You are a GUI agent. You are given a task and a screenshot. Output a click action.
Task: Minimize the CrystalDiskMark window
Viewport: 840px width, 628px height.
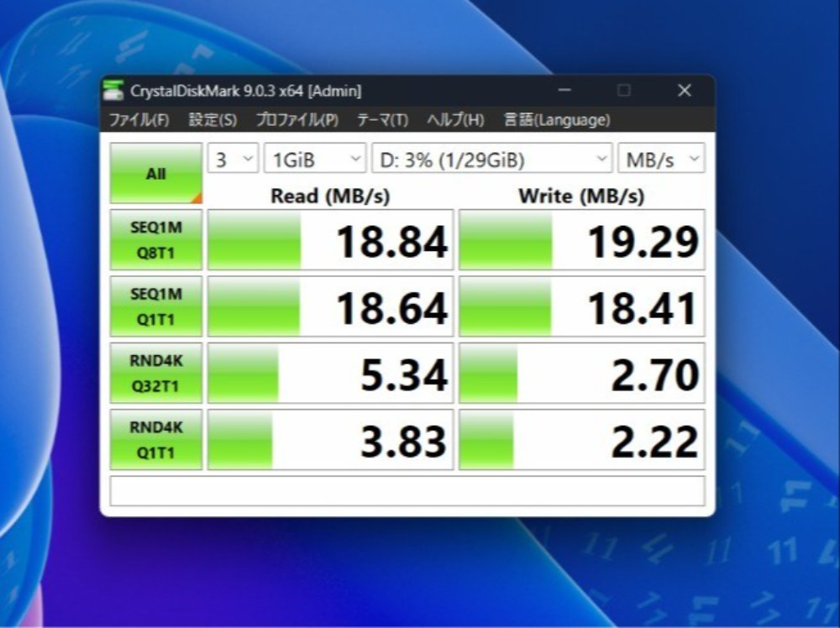564,90
